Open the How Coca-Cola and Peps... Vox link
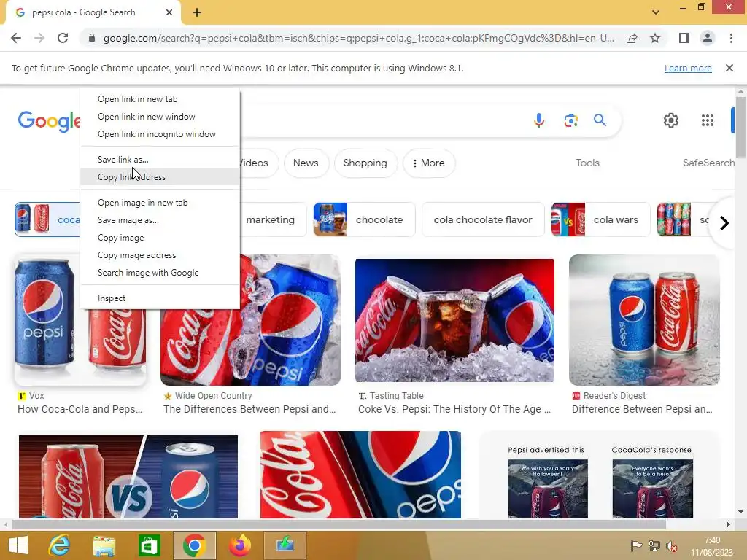Viewport: 747px width, 560px height. [x=80, y=409]
